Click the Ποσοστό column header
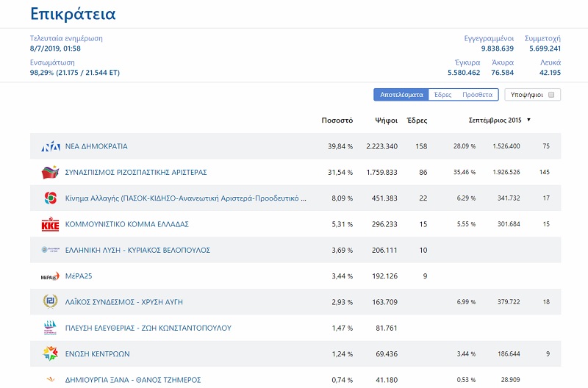This screenshot has height=388, width=588. [x=337, y=120]
